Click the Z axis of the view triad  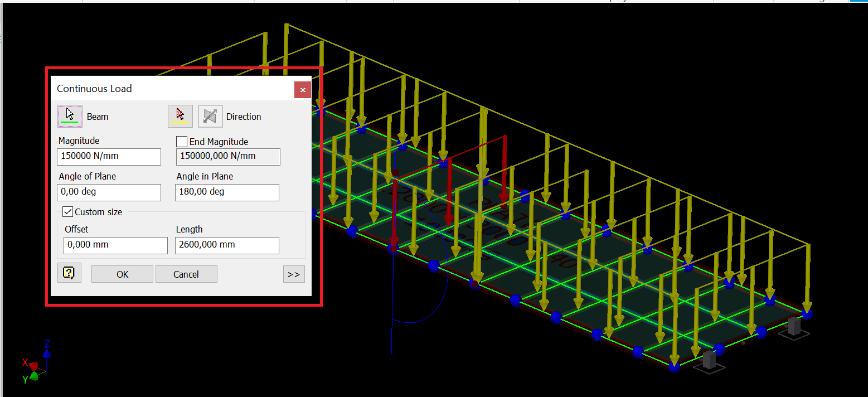click(x=47, y=350)
